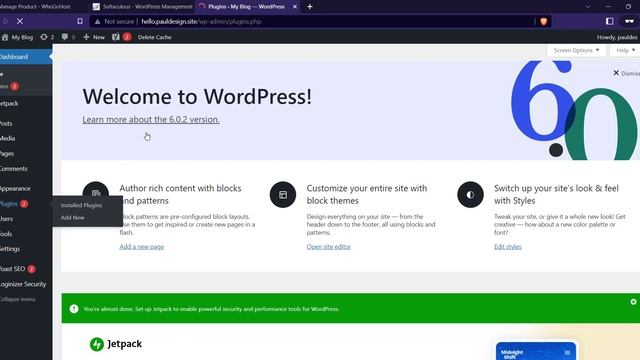
Task: Close the Plugins My Blog tab
Action: (x=295, y=7)
